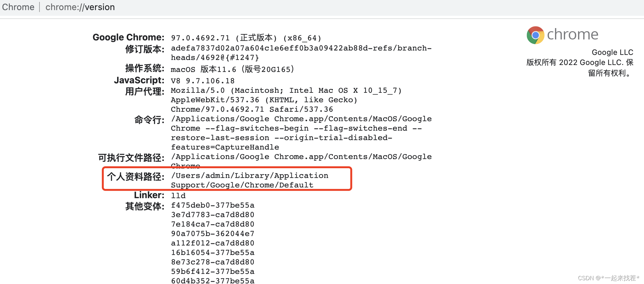Click the Google LLC company name
644x284 pixels.
612,52
